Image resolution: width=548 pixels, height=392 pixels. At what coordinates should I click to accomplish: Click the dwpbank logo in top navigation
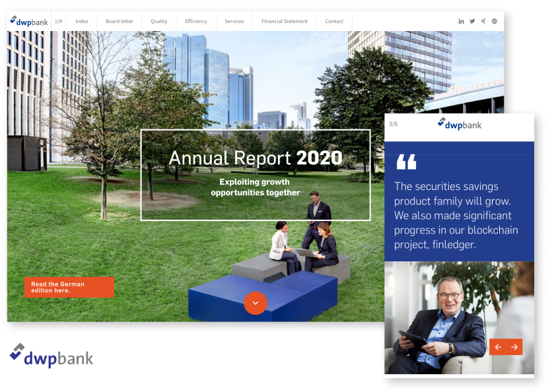[29, 21]
